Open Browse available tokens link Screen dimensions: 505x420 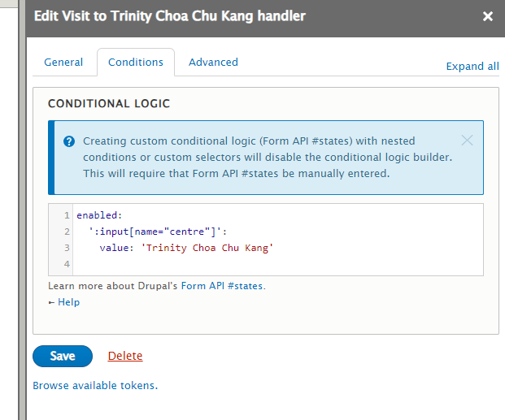(95, 385)
